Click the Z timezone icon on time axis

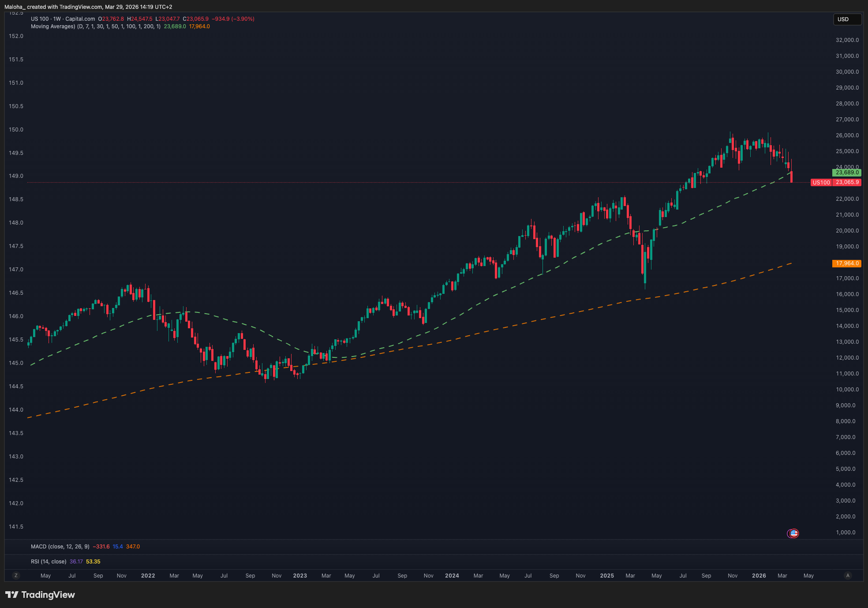[16, 575]
